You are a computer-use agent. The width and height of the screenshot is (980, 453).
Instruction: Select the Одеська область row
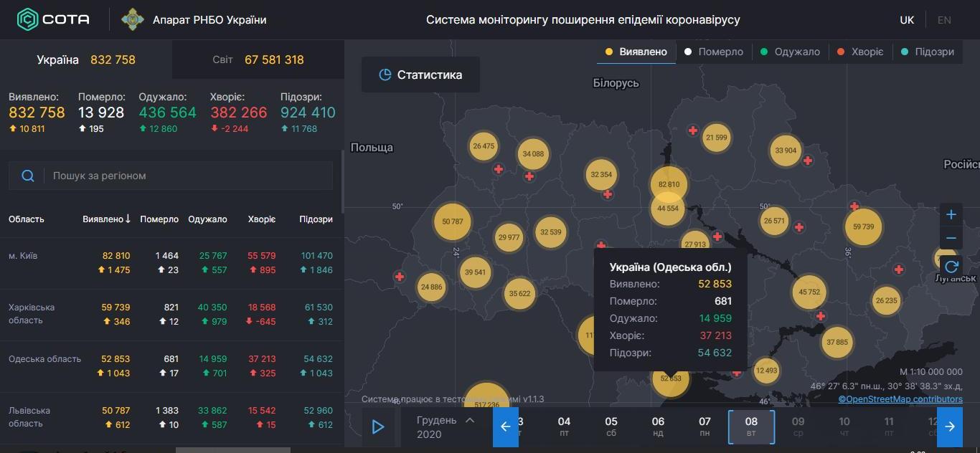pyautogui.click(x=171, y=366)
